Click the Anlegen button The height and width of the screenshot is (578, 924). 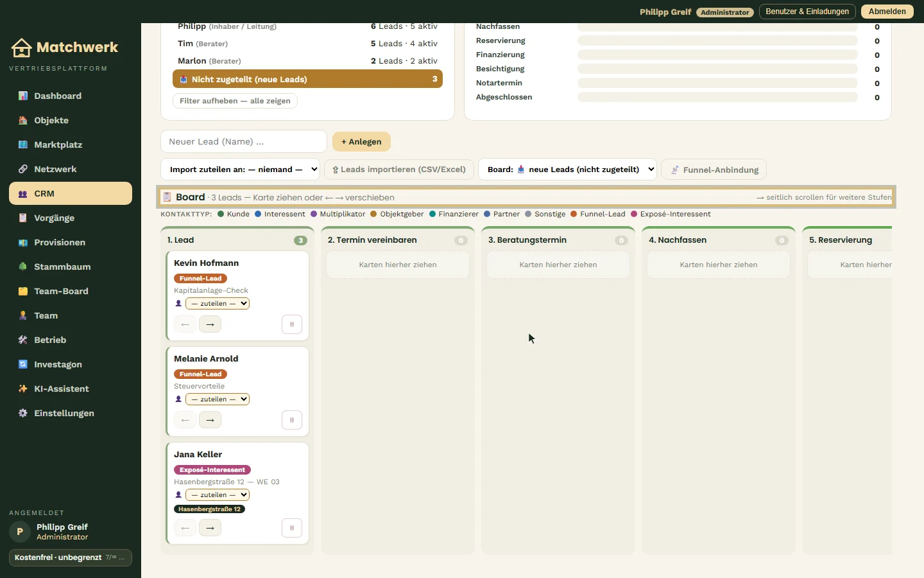(x=361, y=142)
